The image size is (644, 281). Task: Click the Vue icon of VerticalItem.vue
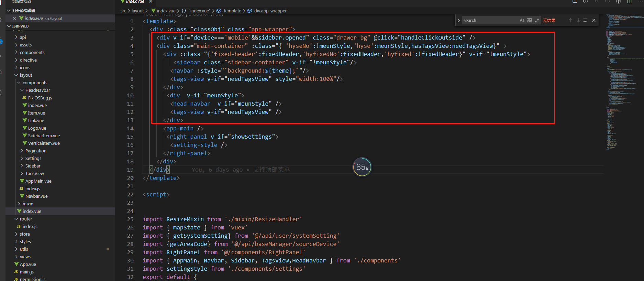(x=24, y=143)
